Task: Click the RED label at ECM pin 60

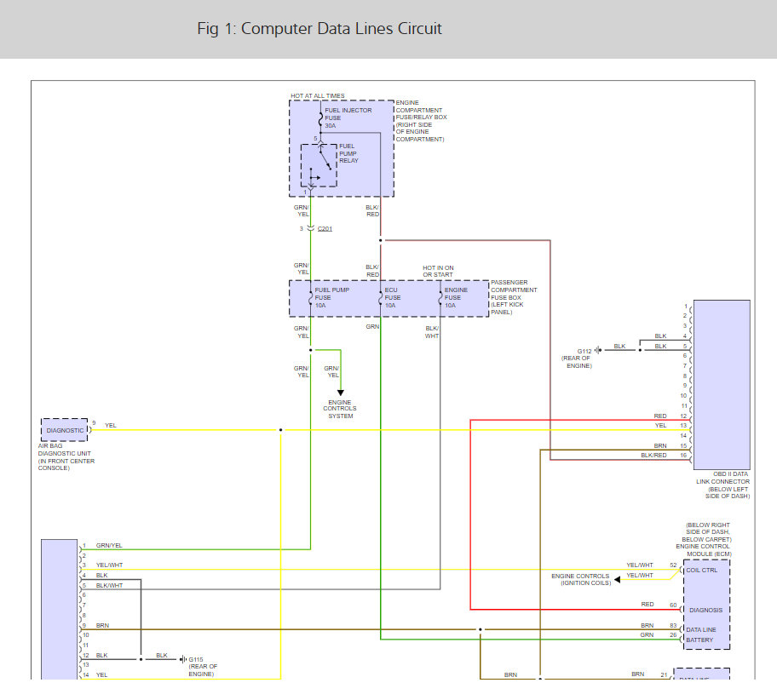Action: click(647, 605)
